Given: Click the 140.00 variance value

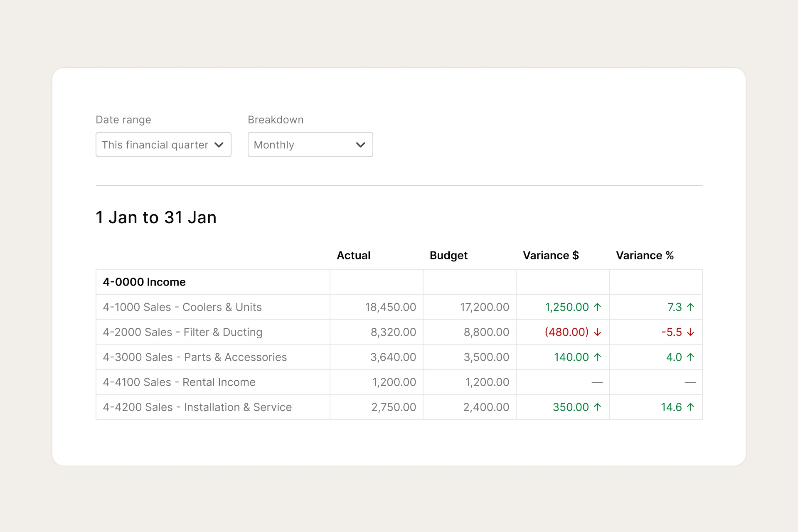Looking at the screenshot, I should coord(571,357).
